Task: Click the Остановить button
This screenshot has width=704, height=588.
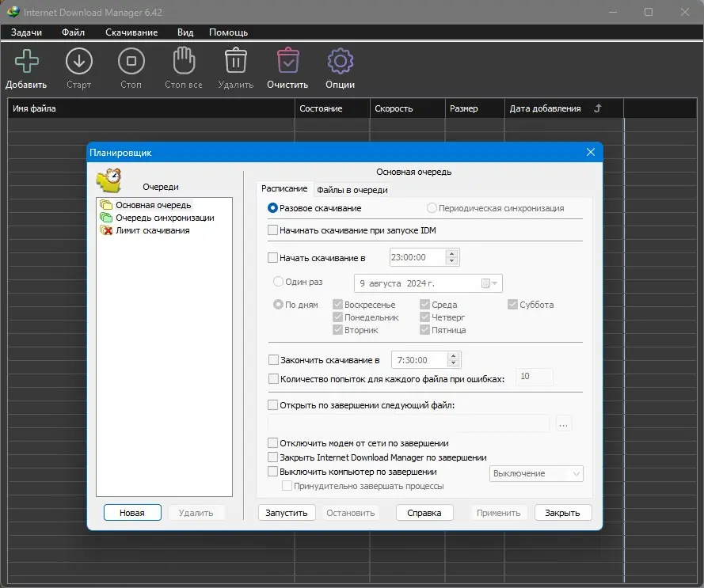Action: (x=351, y=513)
